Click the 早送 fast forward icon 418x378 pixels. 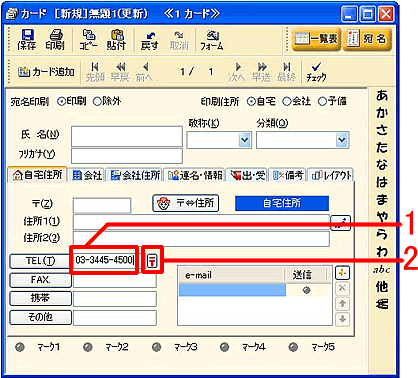(x=261, y=72)
